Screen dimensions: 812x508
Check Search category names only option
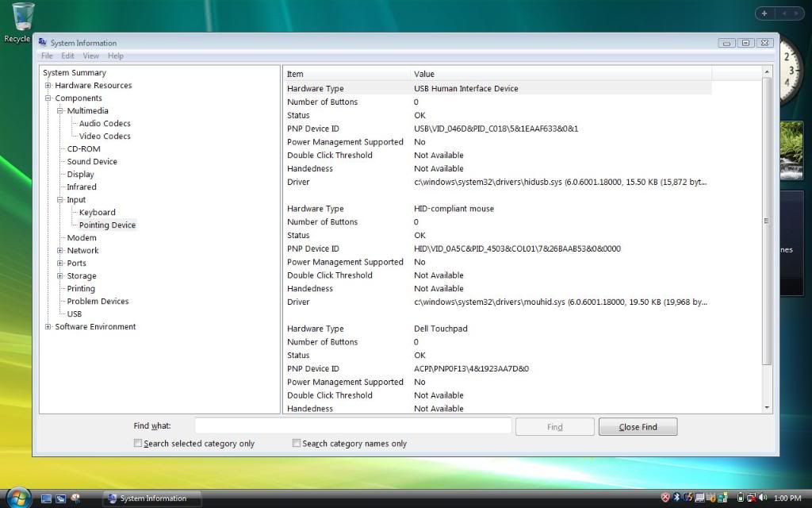pyautogui.click(x=297, y=444)
